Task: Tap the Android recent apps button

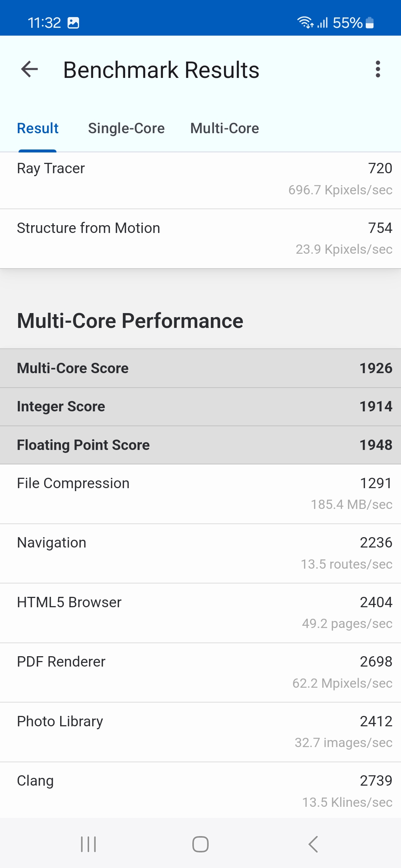Action: click(x=88, y=844)
